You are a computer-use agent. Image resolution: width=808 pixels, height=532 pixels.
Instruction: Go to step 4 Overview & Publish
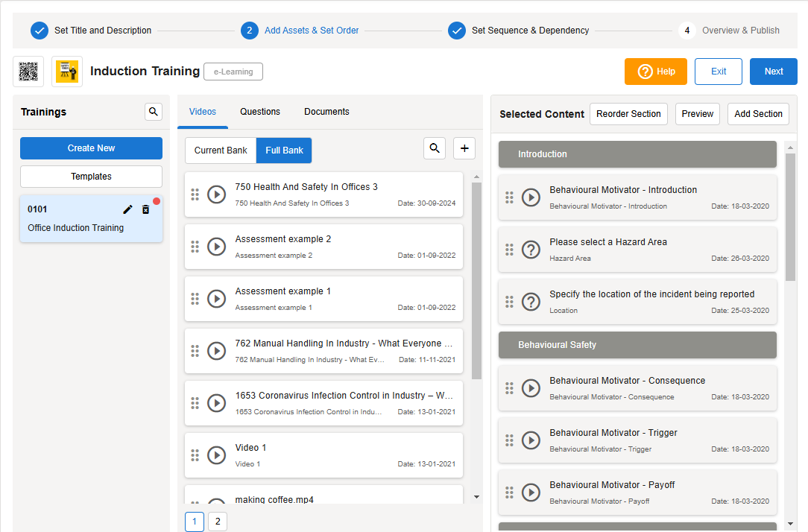tap(730, 31)
